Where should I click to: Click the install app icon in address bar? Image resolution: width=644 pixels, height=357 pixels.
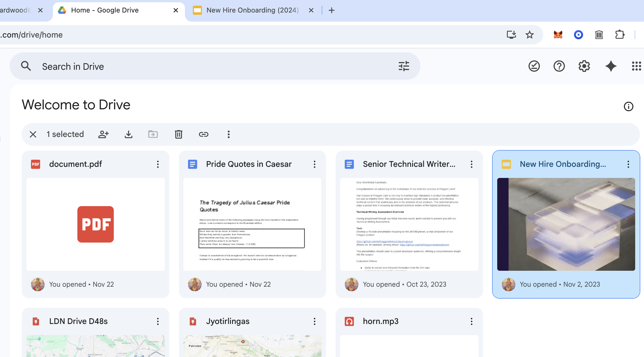pos(511,35)
